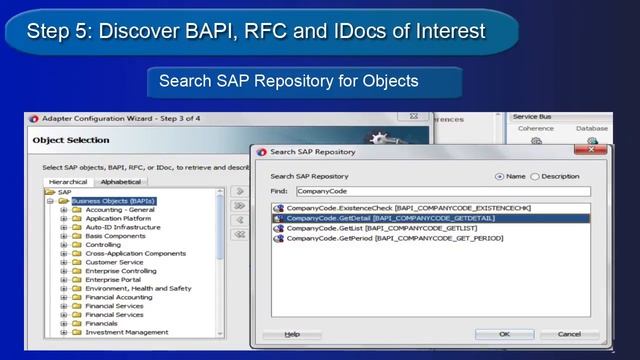Select CompanyCode.GetList result row
This screenshot has width=640, height=360.
pyautogui.click(x=431, y=228)
